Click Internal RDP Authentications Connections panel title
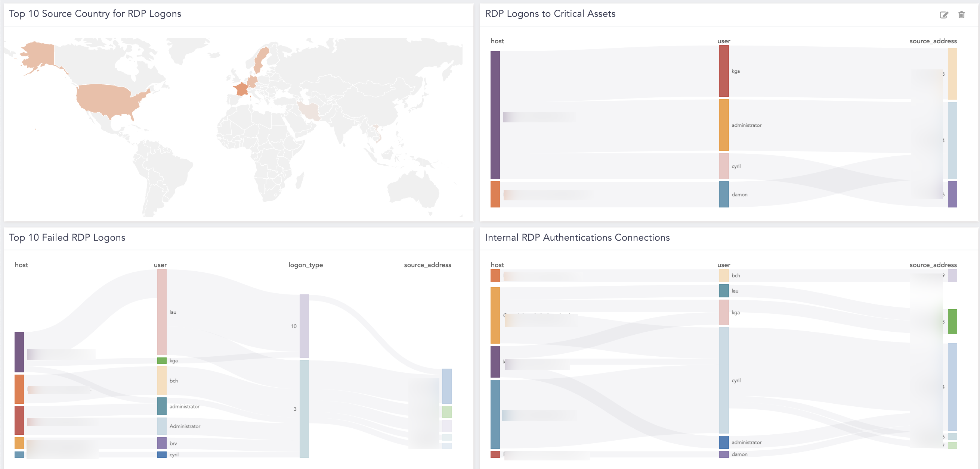The height and width of the screenshot is (469, 980). pos(577,238)
